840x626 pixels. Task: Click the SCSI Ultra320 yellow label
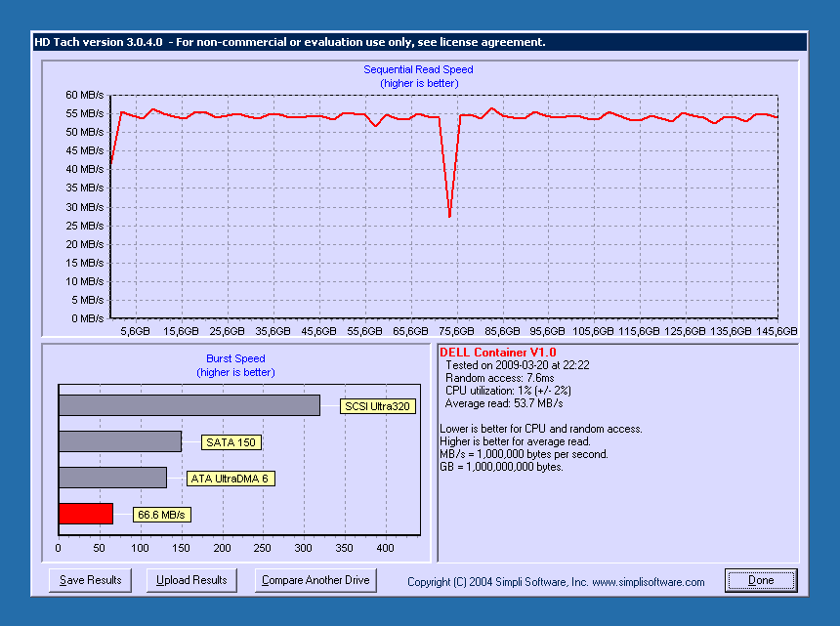[x=377, y=406]
